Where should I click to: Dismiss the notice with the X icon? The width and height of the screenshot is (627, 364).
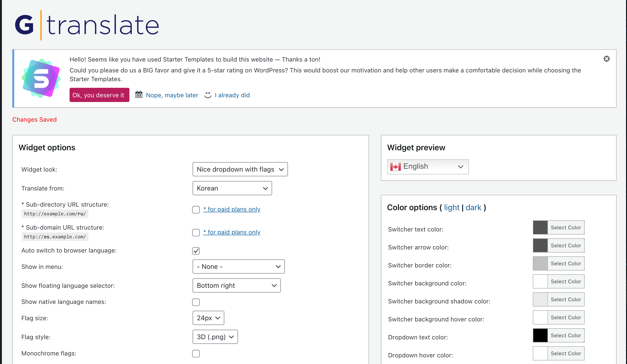[x=606, y=59]
